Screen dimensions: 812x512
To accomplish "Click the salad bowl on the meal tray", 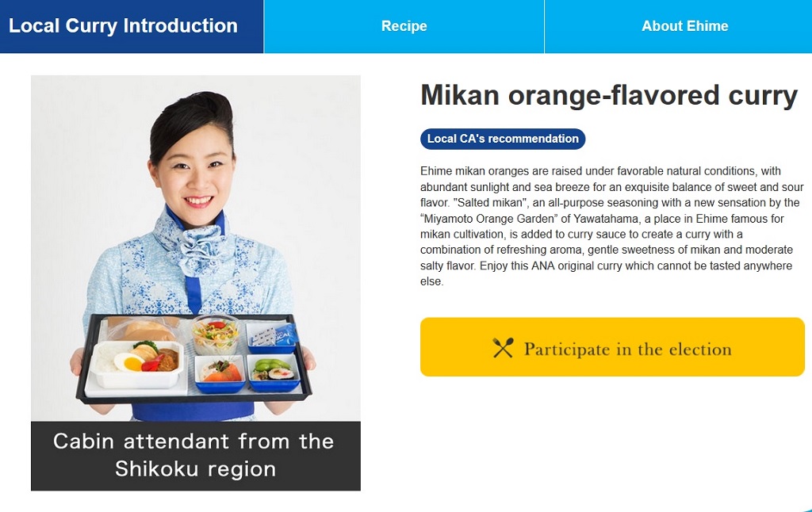I will tap(216, 335).
